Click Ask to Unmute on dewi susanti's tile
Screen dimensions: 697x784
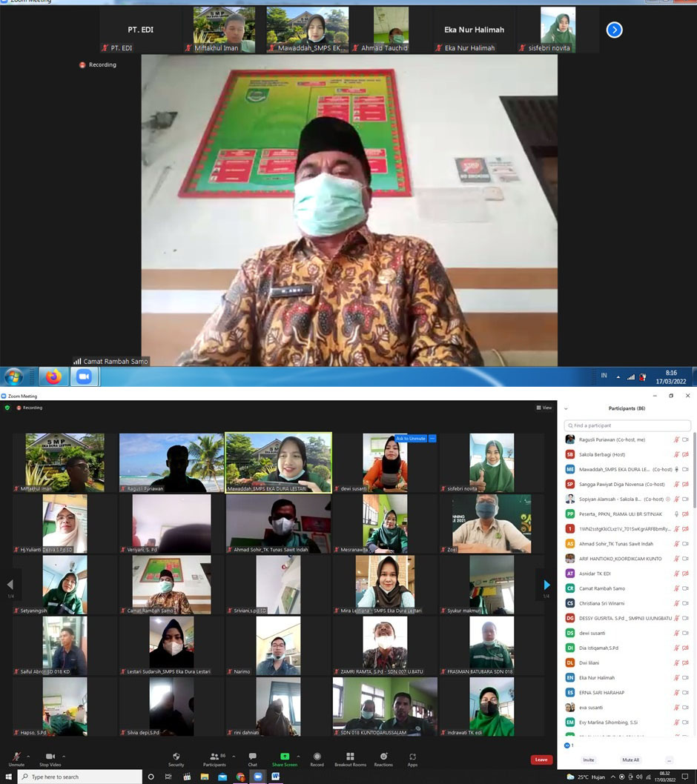(410, 439)
